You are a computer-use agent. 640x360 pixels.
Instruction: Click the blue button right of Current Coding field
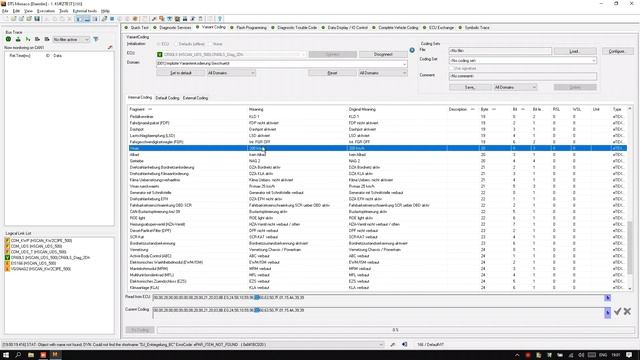(608, 313)
